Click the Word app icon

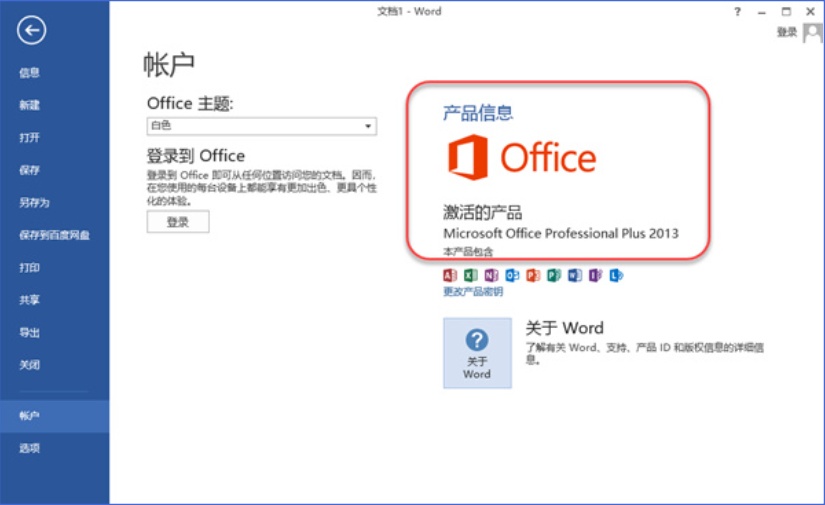575,275
